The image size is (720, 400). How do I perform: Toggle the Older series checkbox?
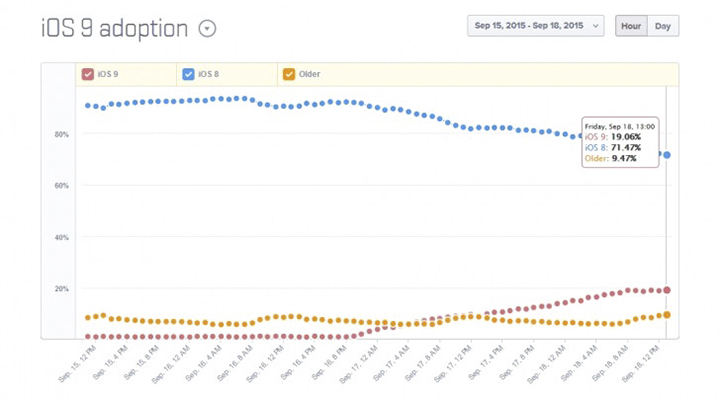pyautogui.click(x=289, y=74)
